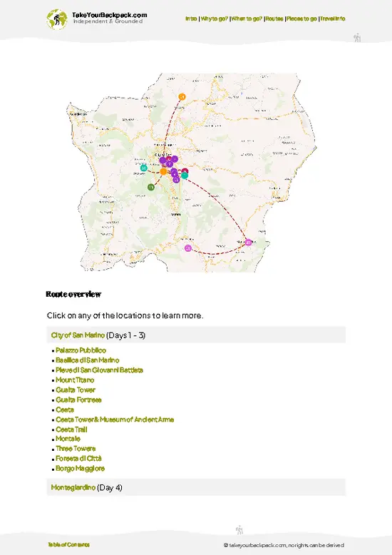
Task: Open the Guaita Tower link
Action: [x=76, y=390]
